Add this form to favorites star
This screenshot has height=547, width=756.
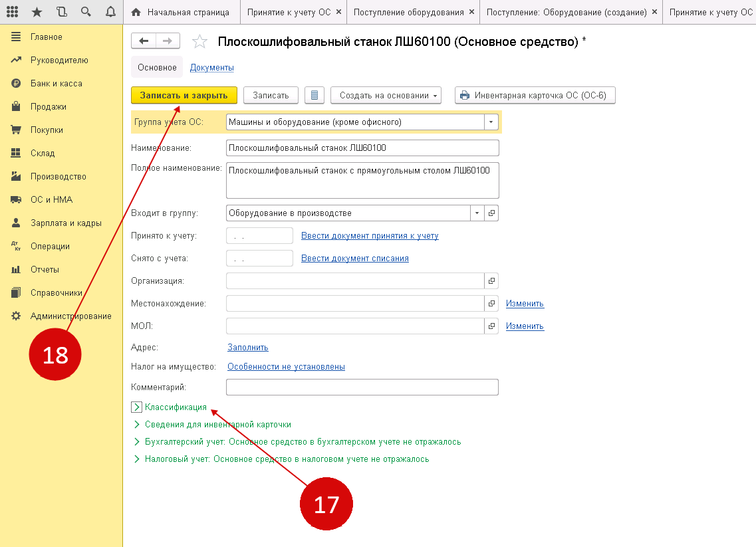pos(199,43)
